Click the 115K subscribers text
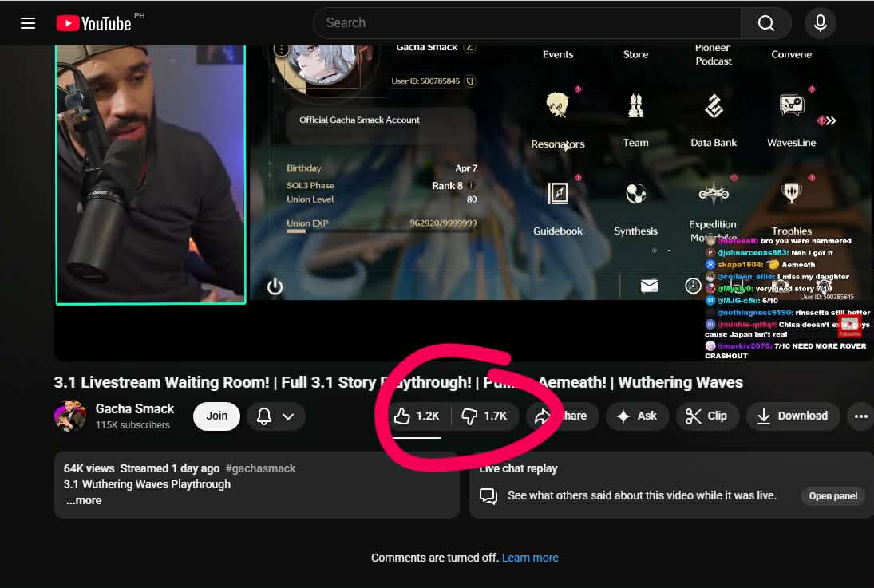This screenshot has height=588, width=874. (132, 424)
